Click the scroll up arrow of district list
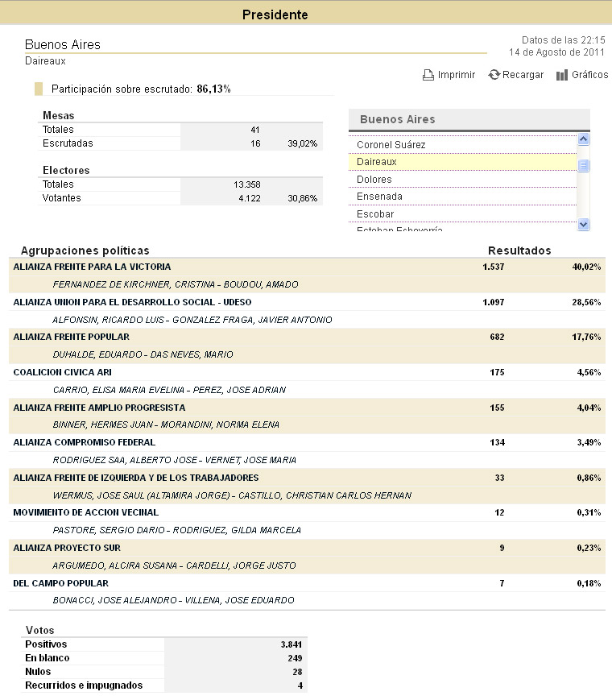This screenshot has height=700, width=612. pos(583,139)
